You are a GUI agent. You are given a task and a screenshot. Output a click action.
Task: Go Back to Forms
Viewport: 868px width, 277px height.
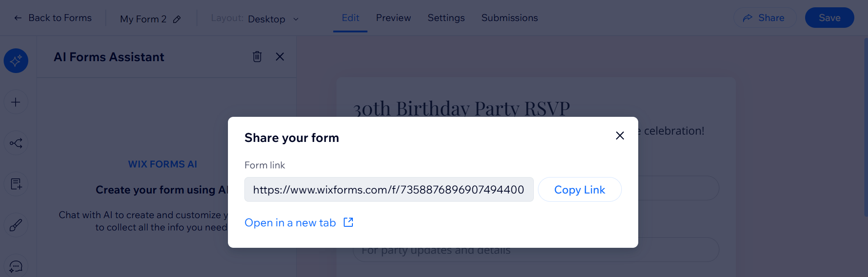pyautogui.click(x=53, y=18)
